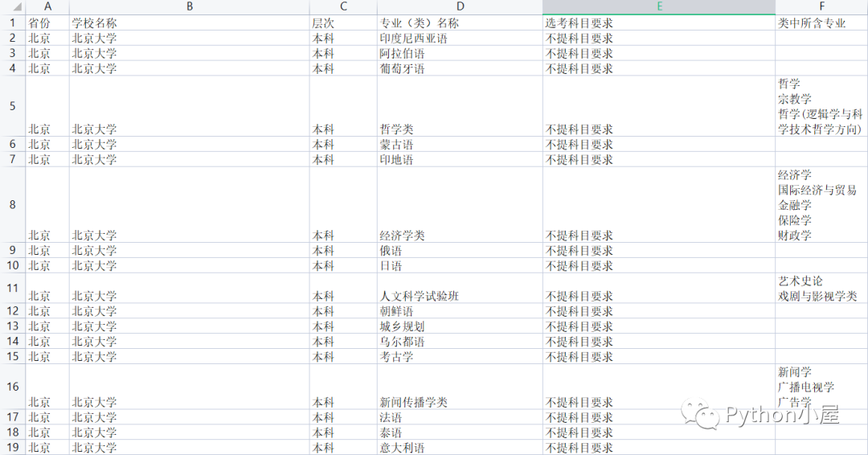Select row 19 header
This screenshot has width=868, height=455.
click(12, 447)
